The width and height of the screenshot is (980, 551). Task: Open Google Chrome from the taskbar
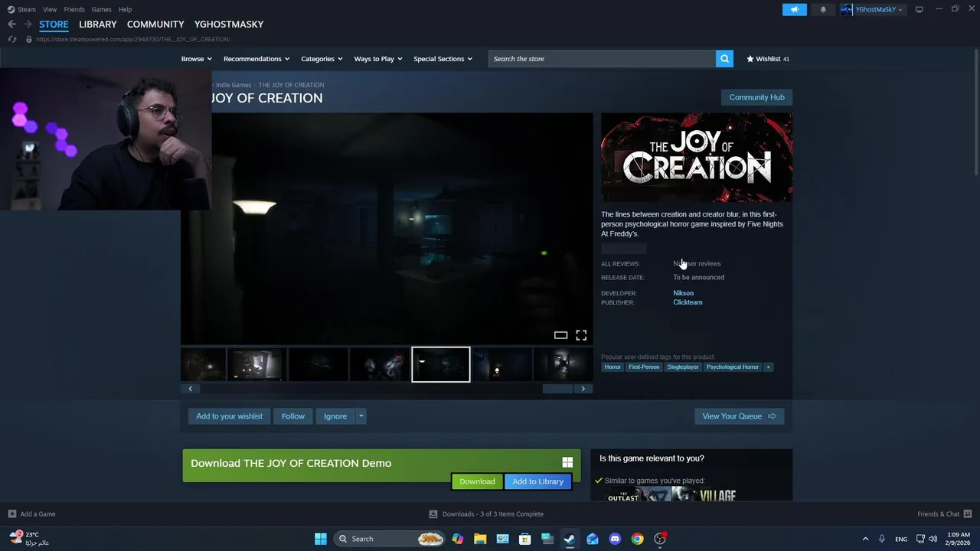pyautogui.click(x=637, y=539)
